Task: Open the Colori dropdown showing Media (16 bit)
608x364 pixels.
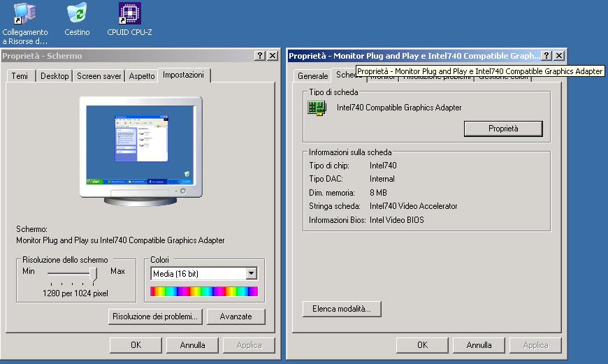Action: pyautogui.click(x=204, y=274)
